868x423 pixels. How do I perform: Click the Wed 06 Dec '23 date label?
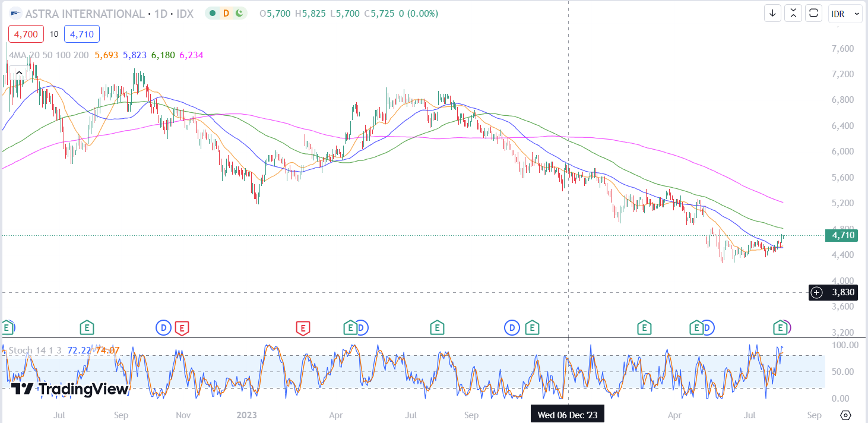[568, 415]
